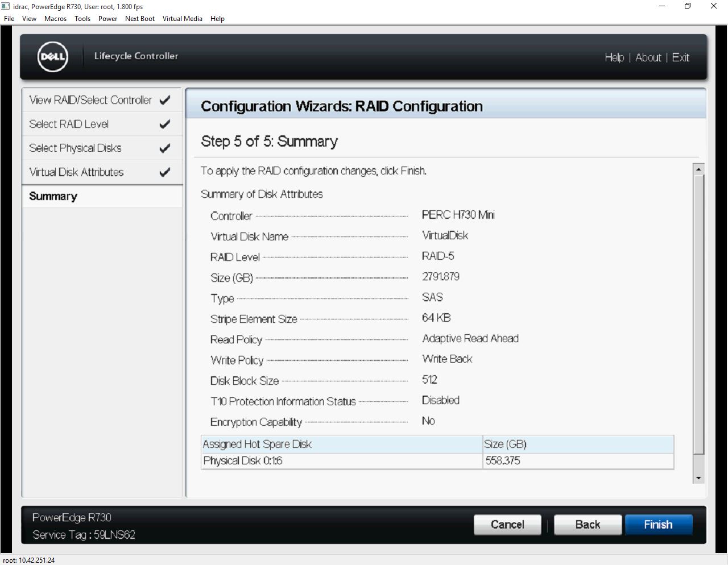
Task: Click the iDRAC window title icon
Action: [6, 6]
